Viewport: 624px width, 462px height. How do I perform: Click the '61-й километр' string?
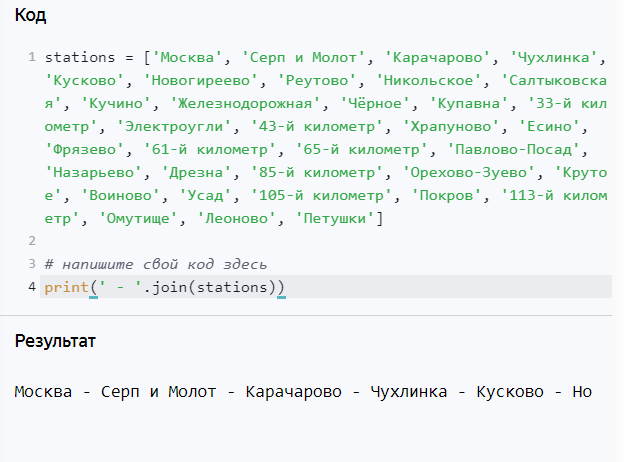point(209,150)
